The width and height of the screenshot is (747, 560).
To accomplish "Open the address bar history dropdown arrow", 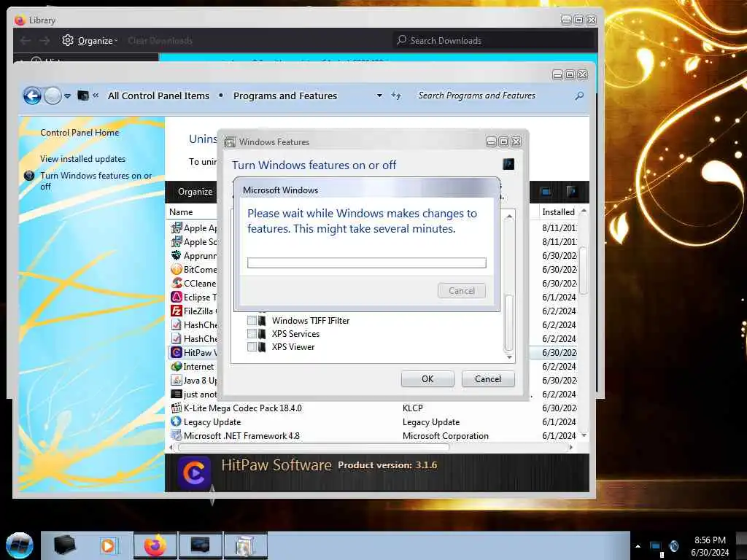I will click(379, 96).
